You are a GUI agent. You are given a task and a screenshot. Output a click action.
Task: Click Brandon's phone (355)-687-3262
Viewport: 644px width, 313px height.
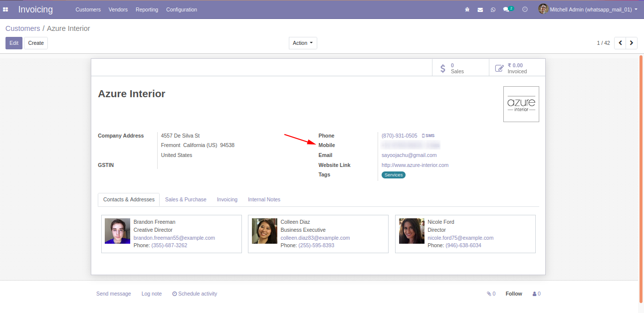tap(170, 245)
